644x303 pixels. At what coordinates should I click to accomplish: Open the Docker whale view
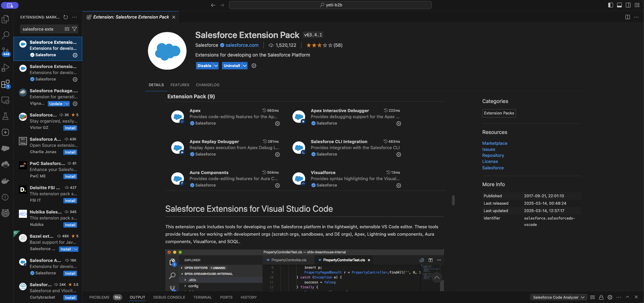(x=5, y=181)
